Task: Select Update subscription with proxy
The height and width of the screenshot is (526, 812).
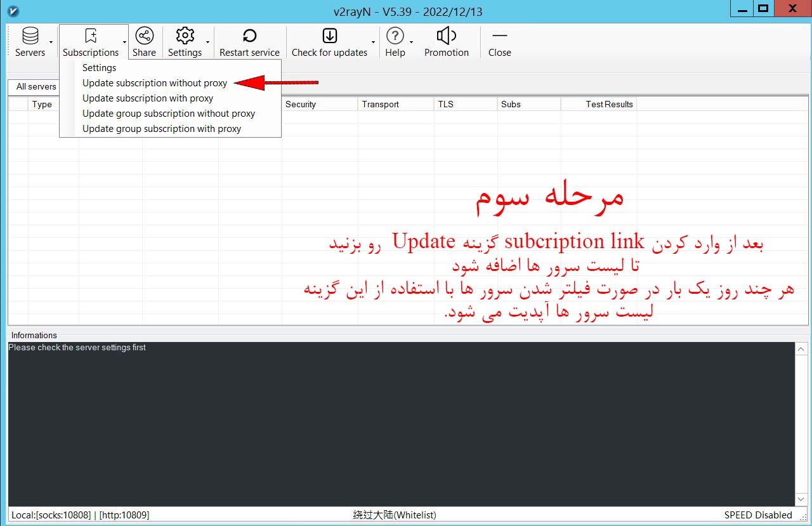Action: (x=170, y=98)
